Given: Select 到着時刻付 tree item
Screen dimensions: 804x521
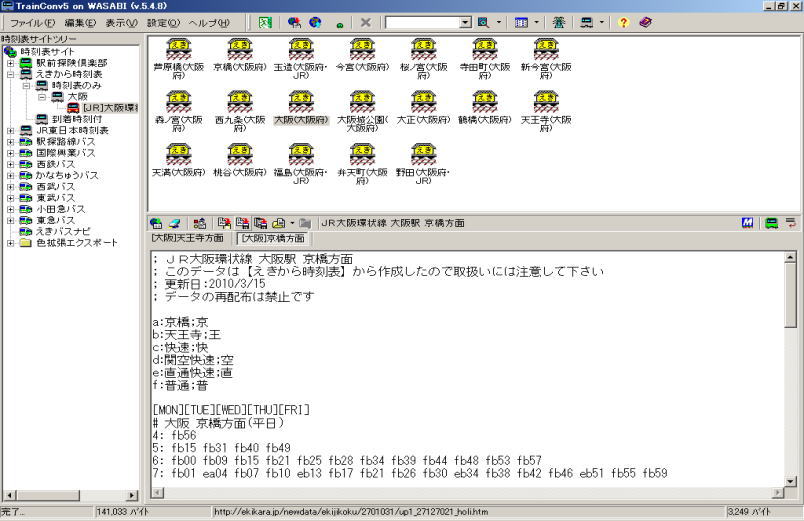Looking at the screenshot, I should click(x=77, y=119).
